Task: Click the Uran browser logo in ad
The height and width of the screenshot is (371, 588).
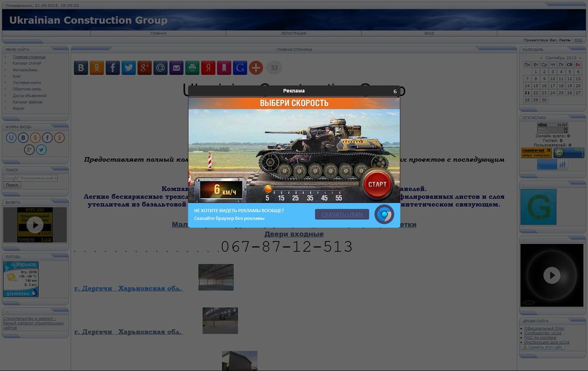Action: point(385,215)
